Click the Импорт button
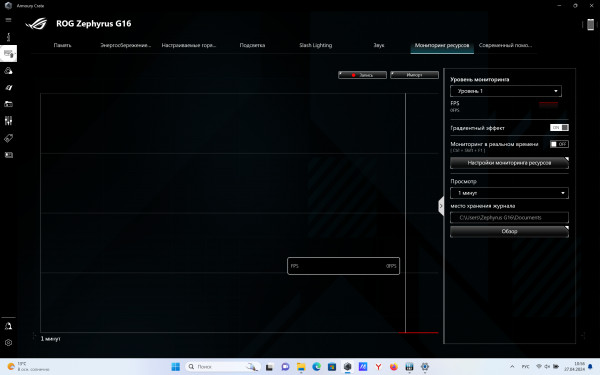The width and height of the screenshot is (600, 375). coord(414,75)
